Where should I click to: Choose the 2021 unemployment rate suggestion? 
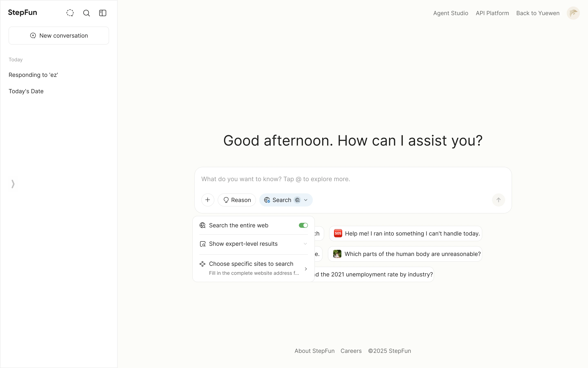tap(374, 274)
